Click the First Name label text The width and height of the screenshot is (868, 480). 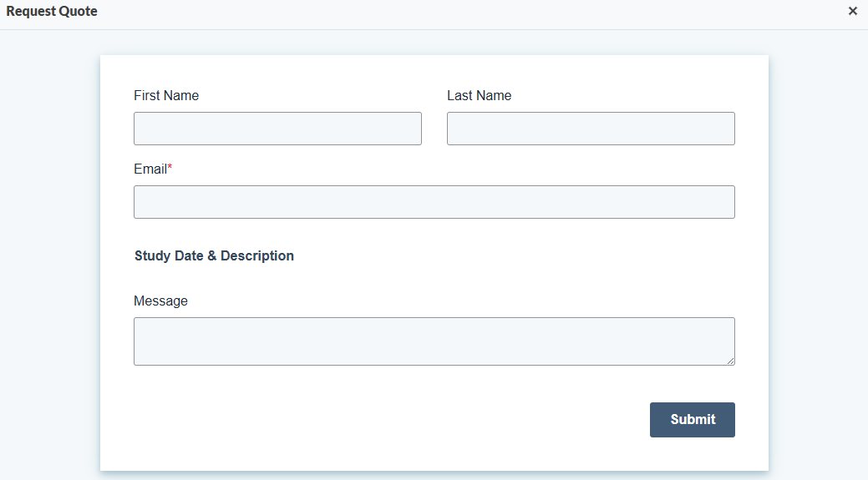point(166,96)
